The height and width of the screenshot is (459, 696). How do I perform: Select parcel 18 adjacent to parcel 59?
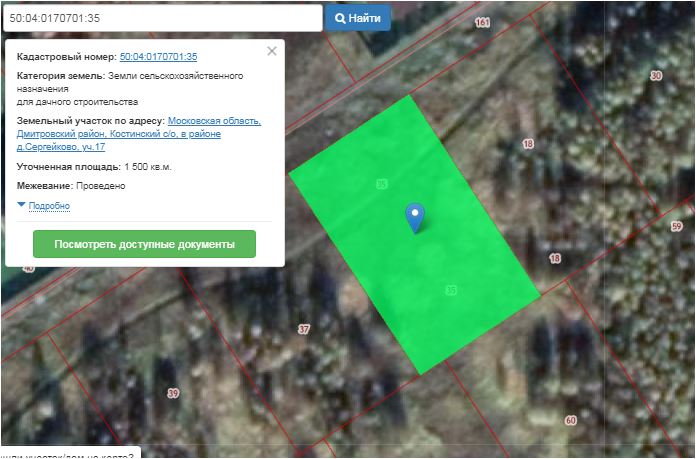[x=555, y=258]
